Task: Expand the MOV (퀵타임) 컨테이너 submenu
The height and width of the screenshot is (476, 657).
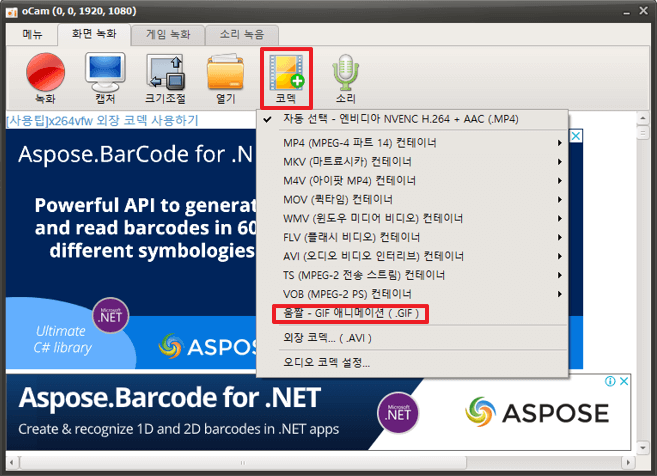Action: pos(412,199)
